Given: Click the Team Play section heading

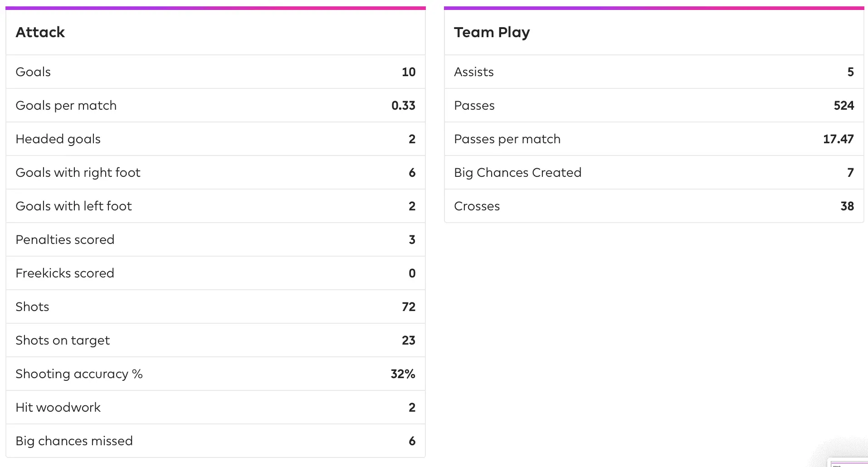Looking at the screenshot, I should click(x=492, y=32).
